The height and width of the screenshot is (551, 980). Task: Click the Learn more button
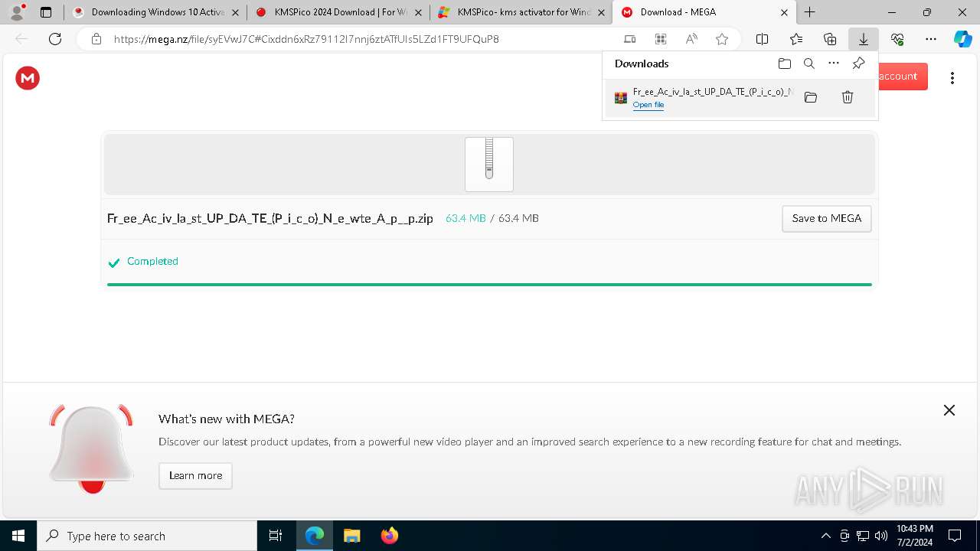195,475
